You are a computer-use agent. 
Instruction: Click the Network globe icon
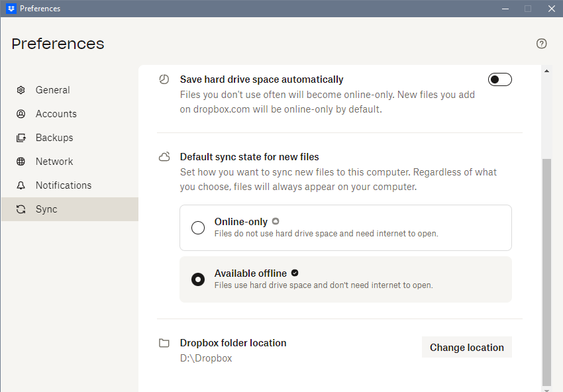(x=21, y=162)
